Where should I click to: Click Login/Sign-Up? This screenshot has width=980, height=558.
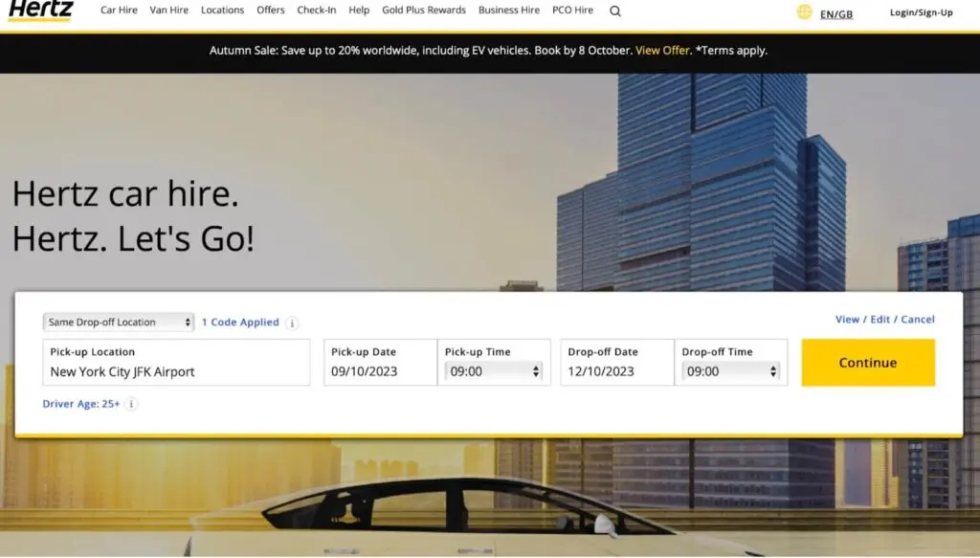[922, 12]
